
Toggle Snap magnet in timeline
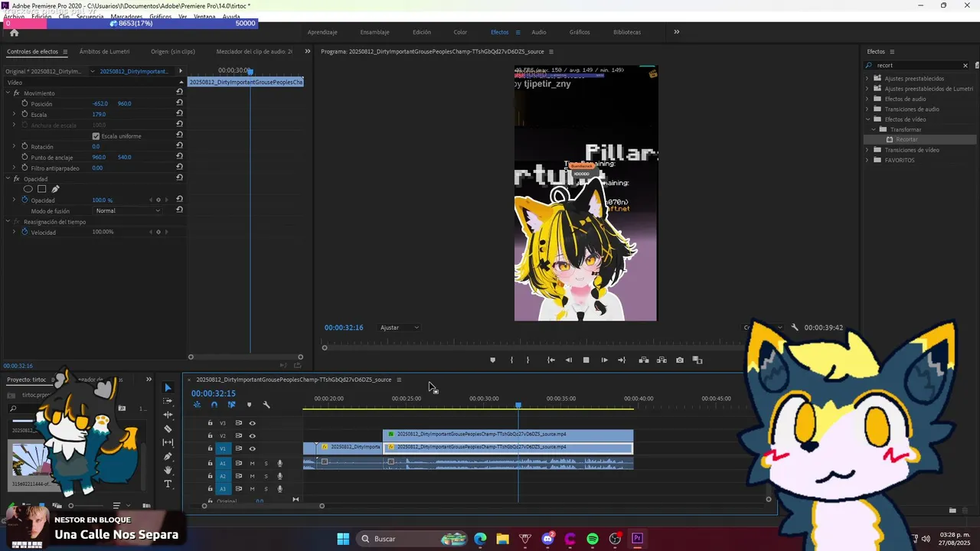click(x=214, y=405)
